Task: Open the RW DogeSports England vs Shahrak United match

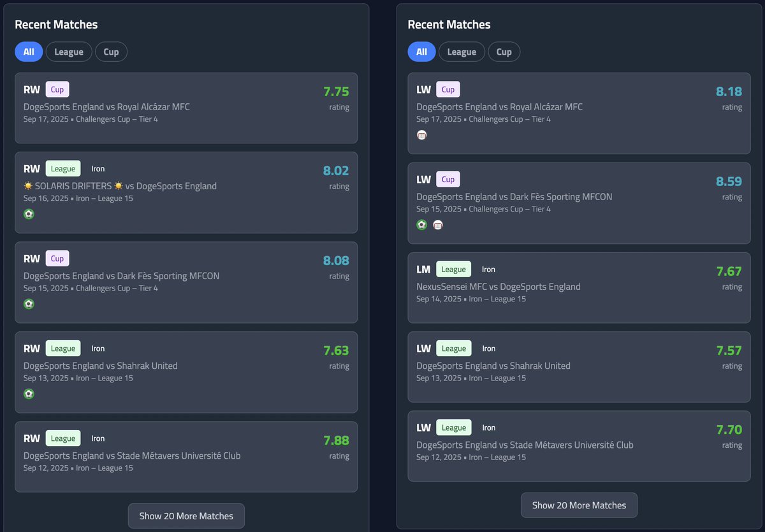Action: coord(186,372)
